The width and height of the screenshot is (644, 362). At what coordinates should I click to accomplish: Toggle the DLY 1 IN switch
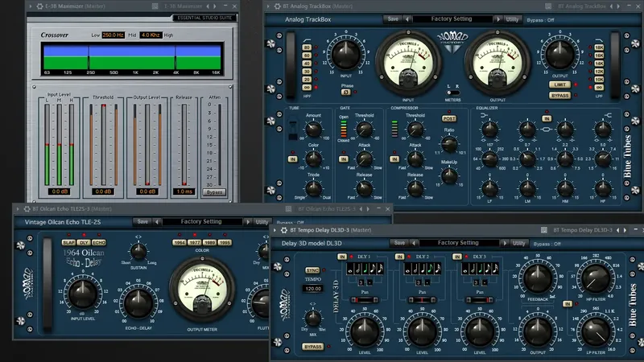[342, 257]
